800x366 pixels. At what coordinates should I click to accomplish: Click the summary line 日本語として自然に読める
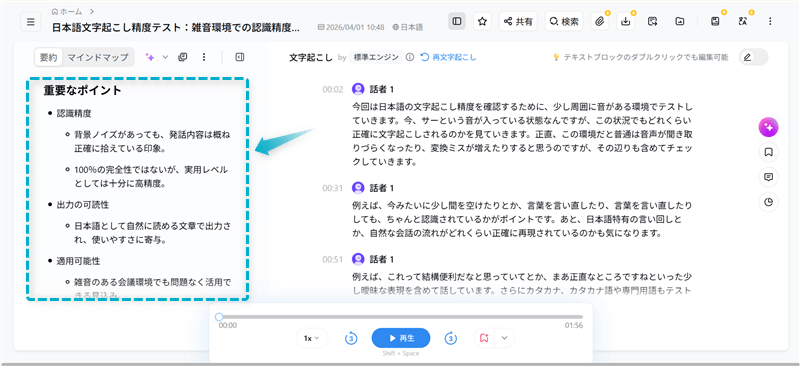coord(152,232)
